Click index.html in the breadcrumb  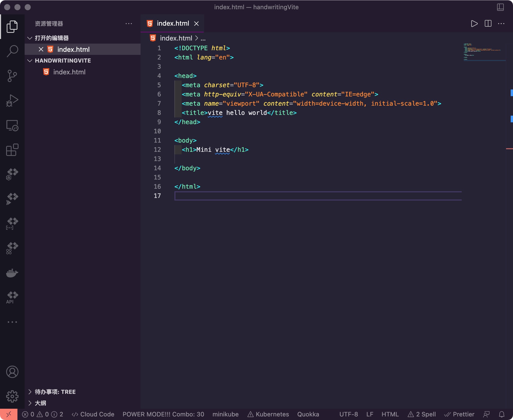tap(176, 38)
